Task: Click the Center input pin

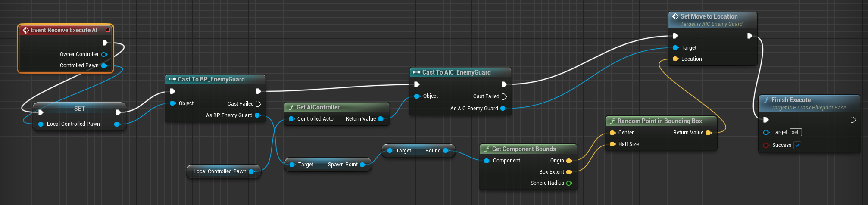Action: pyautogui.click(x=612, y=133)
